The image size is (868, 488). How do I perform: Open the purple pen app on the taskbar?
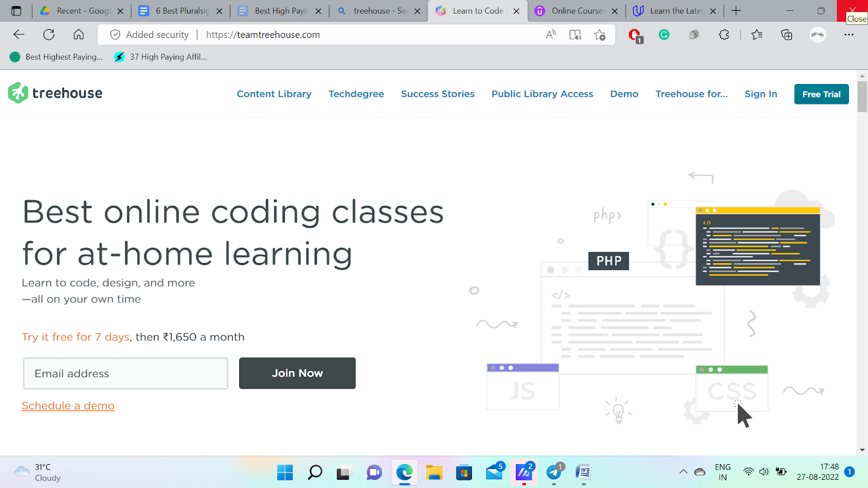[x=525, y=471]
